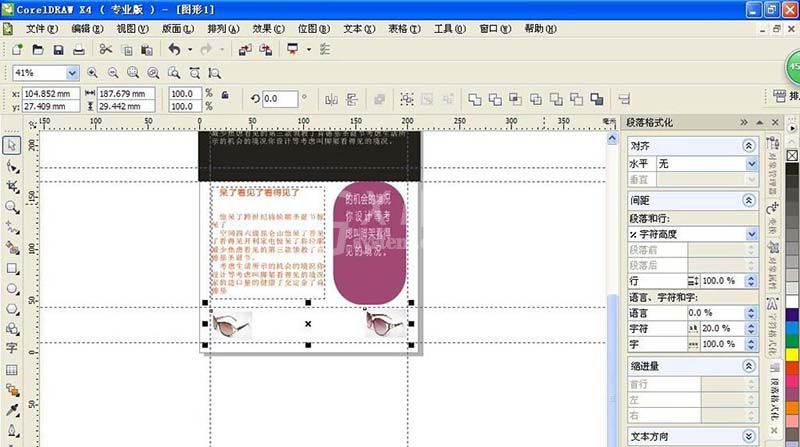
Task: Collapse the indents section chevron
Action: 748,366
